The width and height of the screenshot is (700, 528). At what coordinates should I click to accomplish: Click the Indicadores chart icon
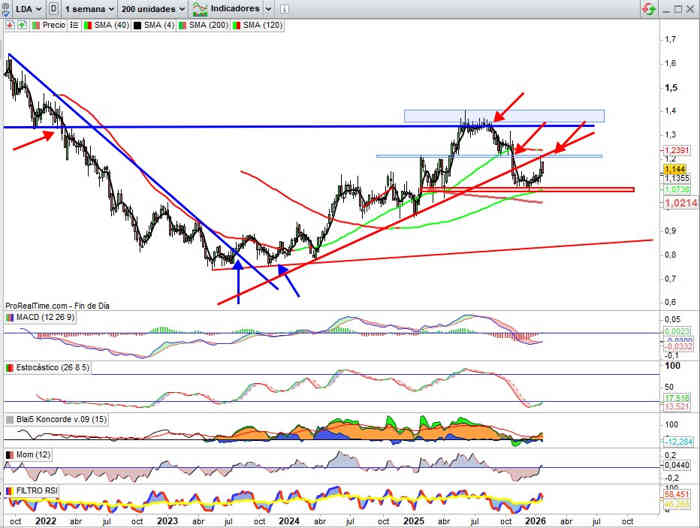pyautogui.click(x=200, y=7)
